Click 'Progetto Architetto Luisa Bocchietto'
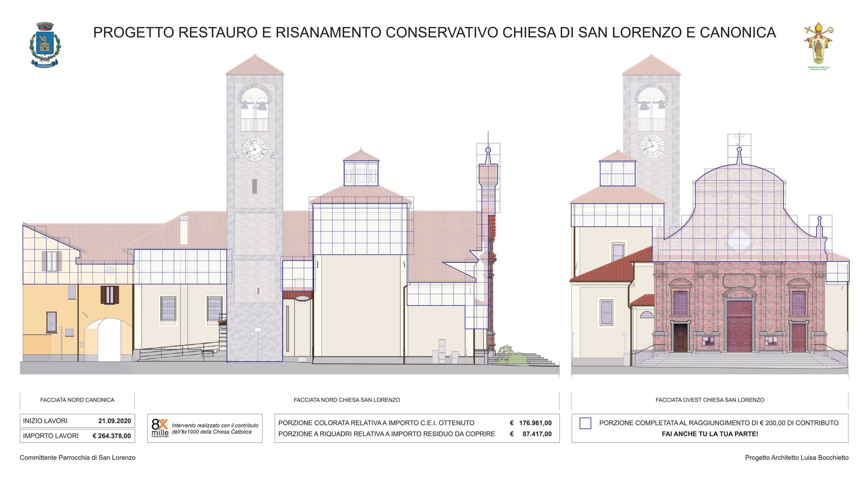 pyautogui.click(x=796, y=457)
